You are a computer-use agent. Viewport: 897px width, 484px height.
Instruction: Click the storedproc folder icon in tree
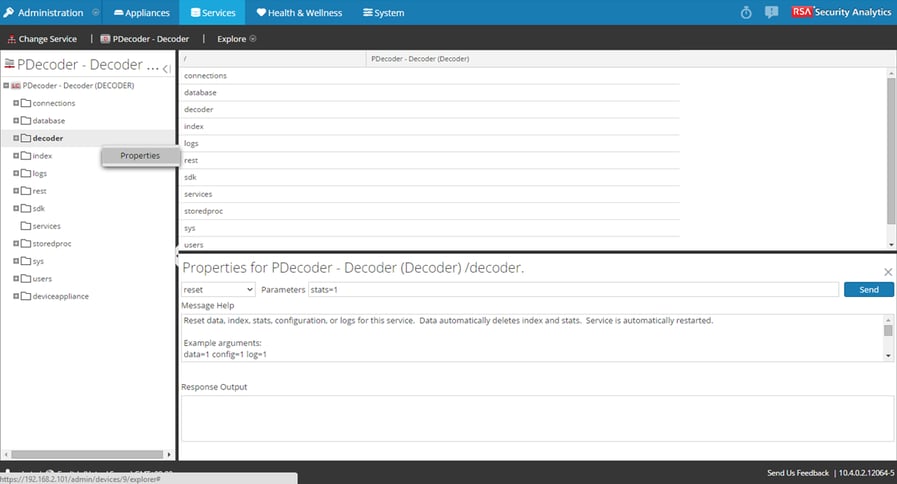(x=26, y=243)
